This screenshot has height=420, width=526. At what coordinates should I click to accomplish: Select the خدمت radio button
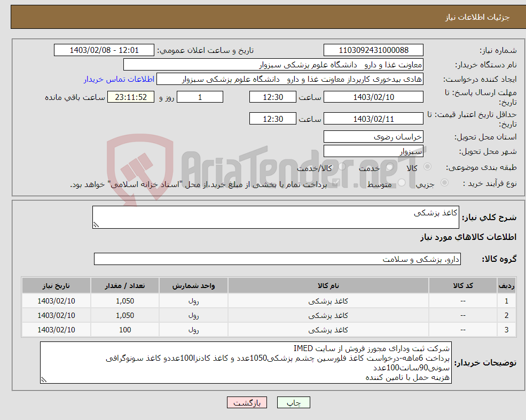(389, 167)
